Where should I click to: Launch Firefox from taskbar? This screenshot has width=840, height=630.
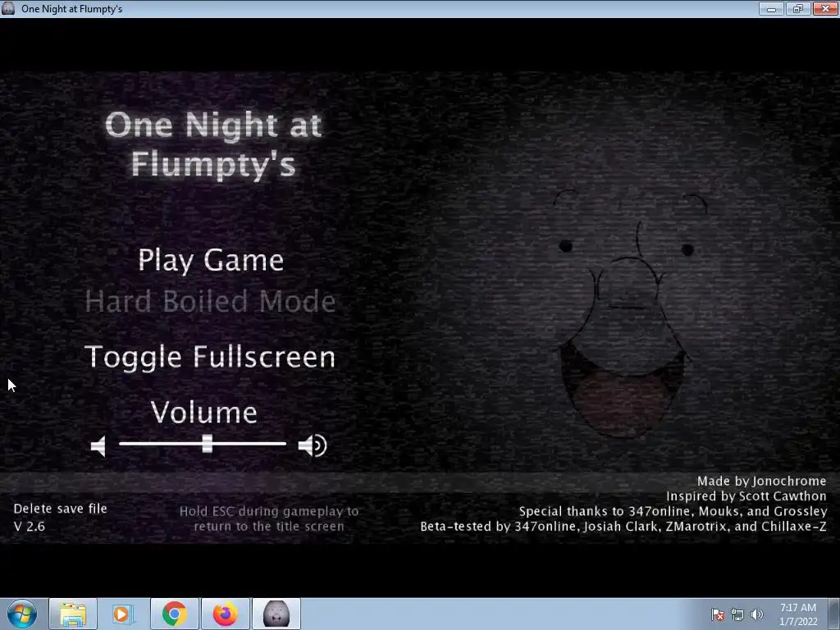pyautogui.click(x=225, y=614)
